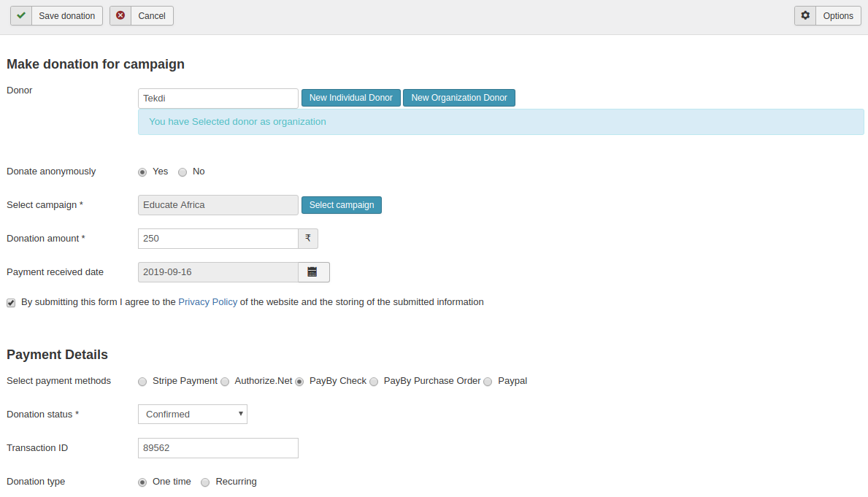The image size is (868, 497).
Task: Click the red cancel X icon
Action: 120,15
